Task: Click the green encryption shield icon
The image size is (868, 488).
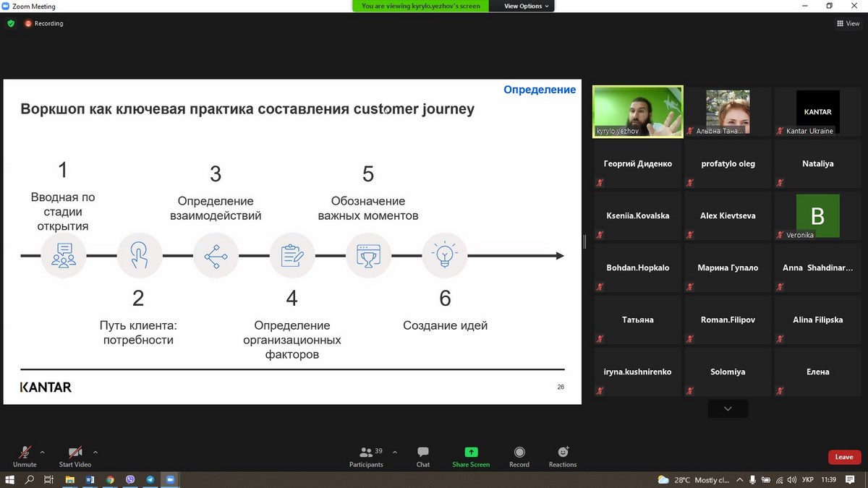Action: [11, 23]
